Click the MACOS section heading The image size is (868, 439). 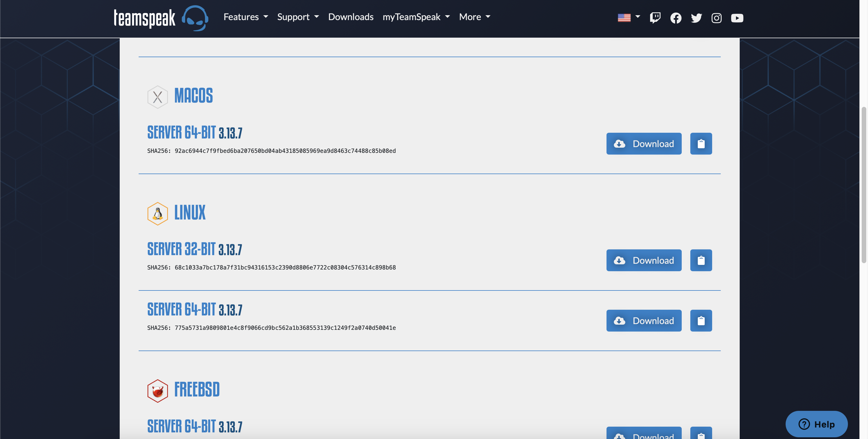tap(193, 95)
